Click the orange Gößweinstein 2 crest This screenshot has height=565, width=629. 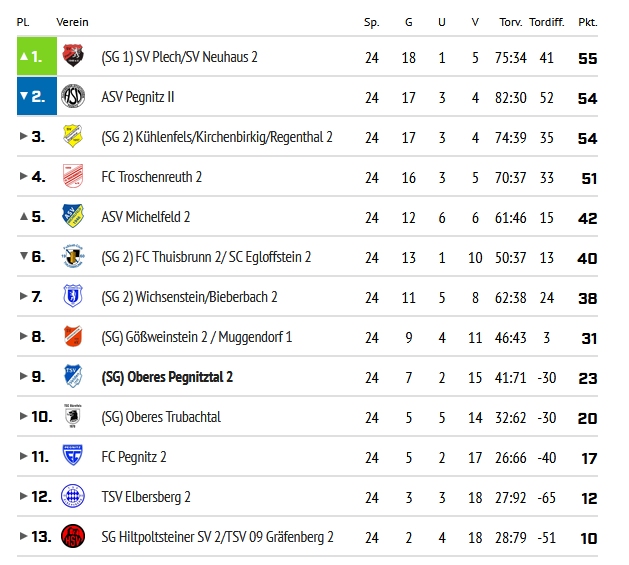(x=73, y=336)
